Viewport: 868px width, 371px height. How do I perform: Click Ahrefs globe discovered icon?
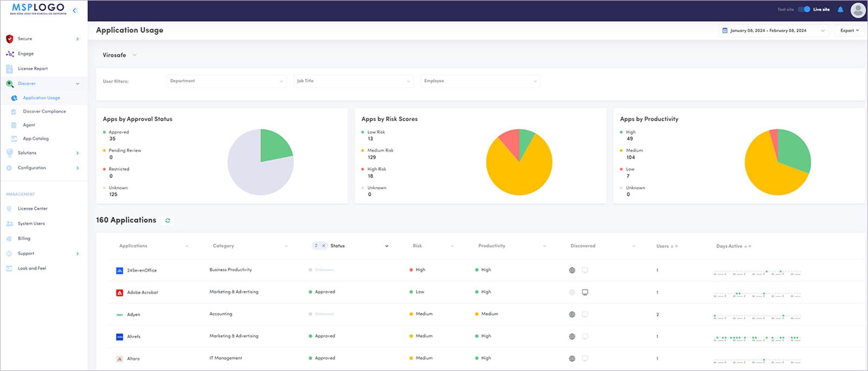(572, 337)
